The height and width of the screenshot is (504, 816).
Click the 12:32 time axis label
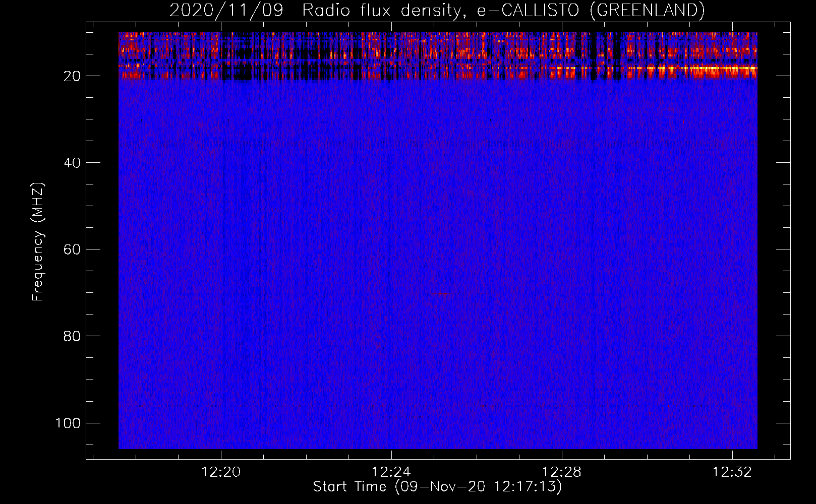732,472
